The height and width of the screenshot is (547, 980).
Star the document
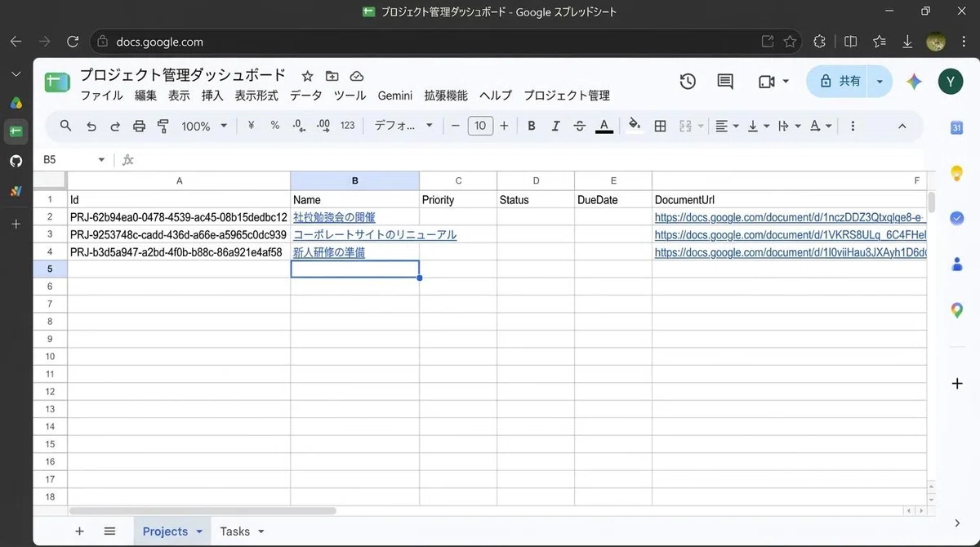coord(307,76)
